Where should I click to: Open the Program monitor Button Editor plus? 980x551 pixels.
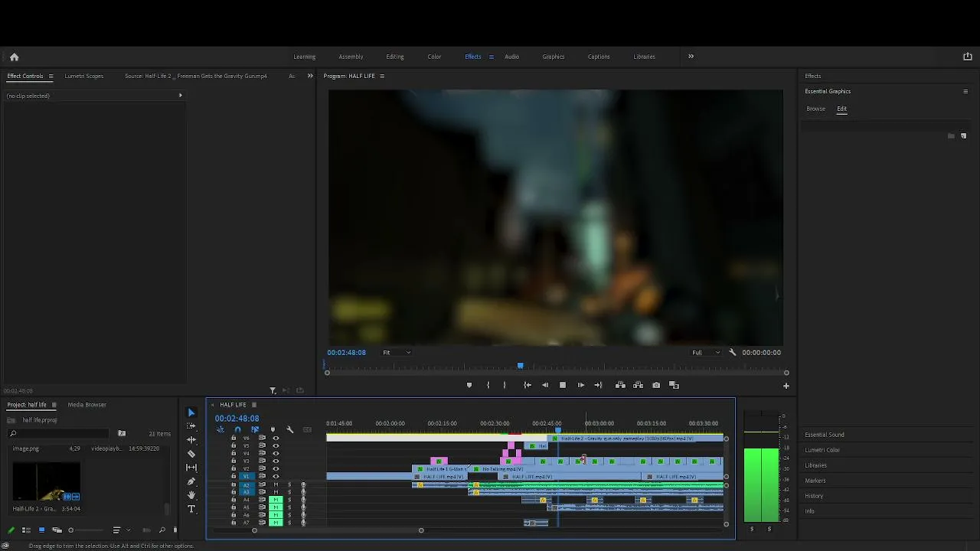pyautogui.click(x=786, y=386)
